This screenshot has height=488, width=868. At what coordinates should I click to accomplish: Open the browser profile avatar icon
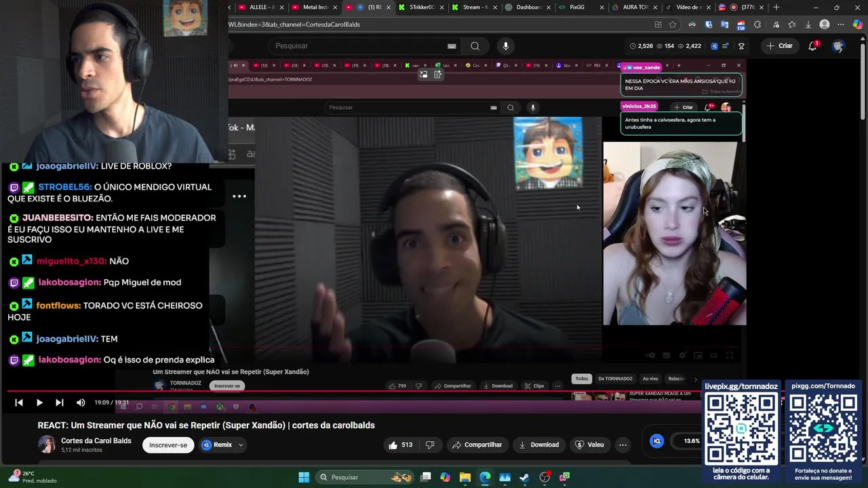pyautogui.click(x=825, y=24)
